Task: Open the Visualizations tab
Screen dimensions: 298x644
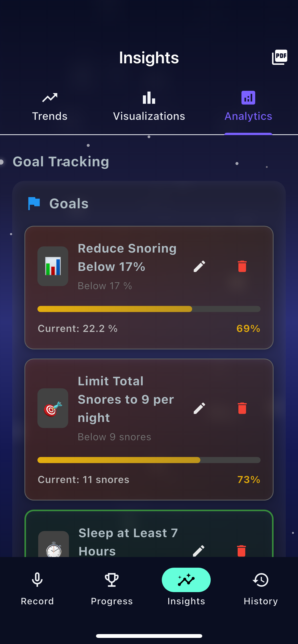Action: [x=149, y=107]
